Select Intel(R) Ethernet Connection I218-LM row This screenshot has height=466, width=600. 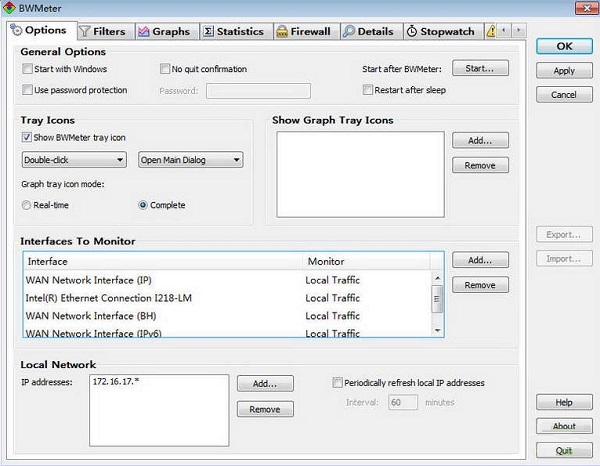pyautogui.click(x=110, y=298)
